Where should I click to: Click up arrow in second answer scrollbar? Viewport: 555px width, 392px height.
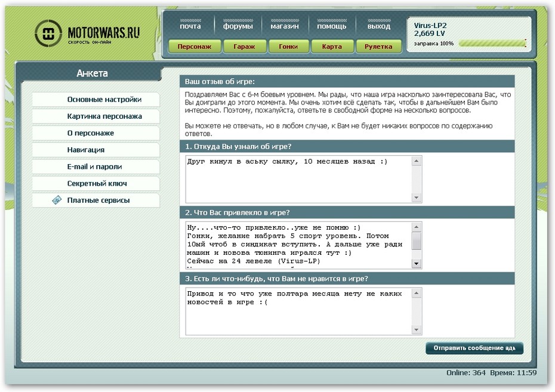tap(417, 227)
